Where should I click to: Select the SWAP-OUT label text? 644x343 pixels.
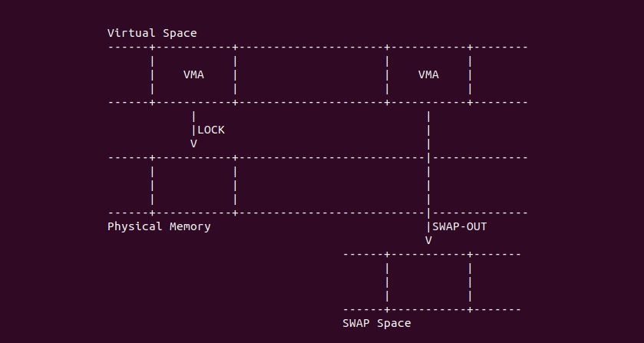tap(459, 226)
